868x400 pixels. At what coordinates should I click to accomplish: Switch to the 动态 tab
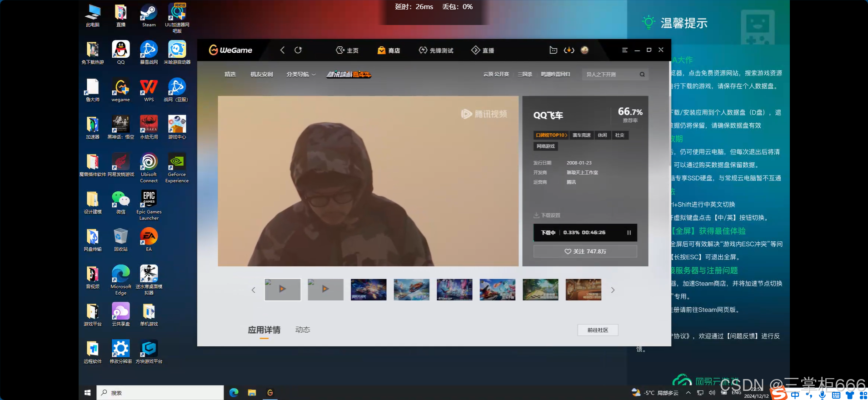coord(303,330)
